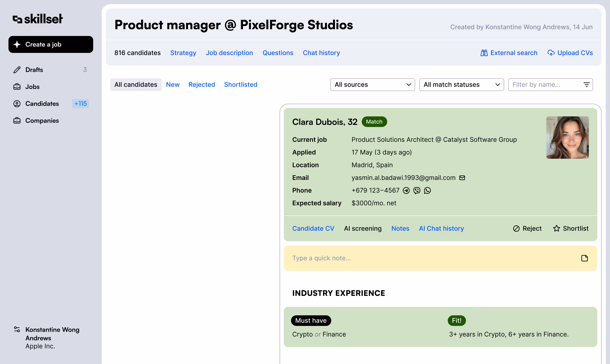
Task: Switch to the New tab
Action: [x=173, y=85]
